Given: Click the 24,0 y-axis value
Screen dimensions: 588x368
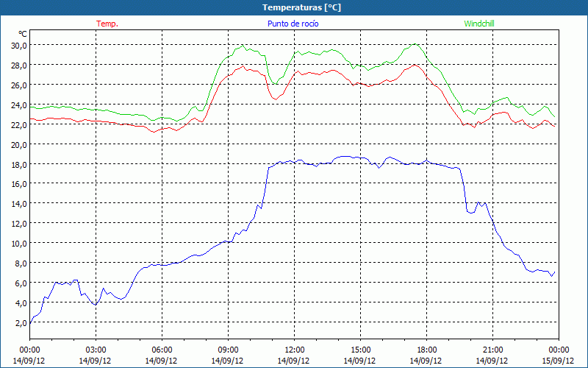Looking at the screenshot, I should (x=19, y=105).
